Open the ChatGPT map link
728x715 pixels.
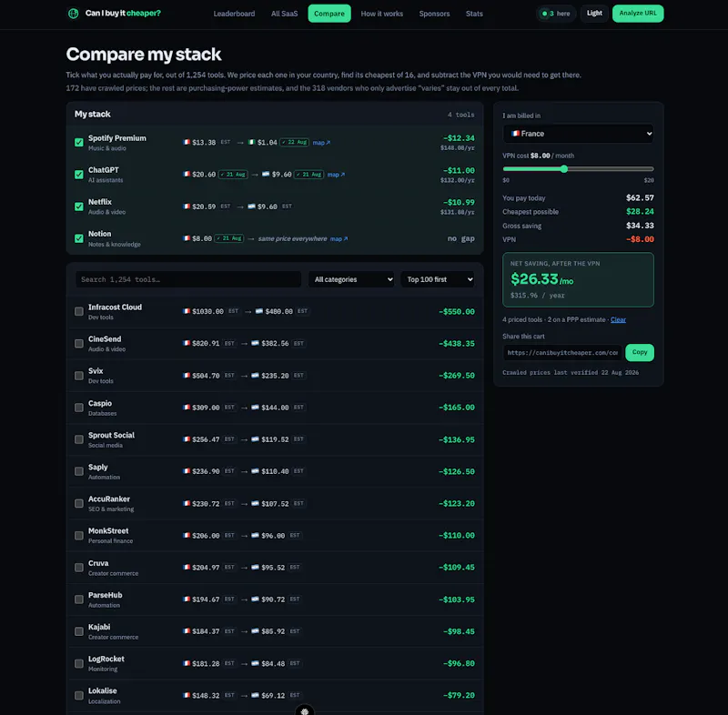point(336,175)
